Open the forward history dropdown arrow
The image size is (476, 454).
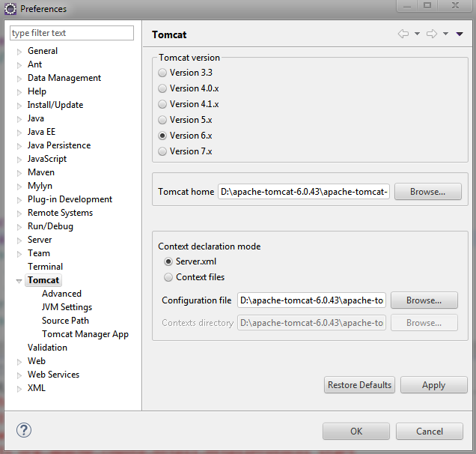point(445,34)
